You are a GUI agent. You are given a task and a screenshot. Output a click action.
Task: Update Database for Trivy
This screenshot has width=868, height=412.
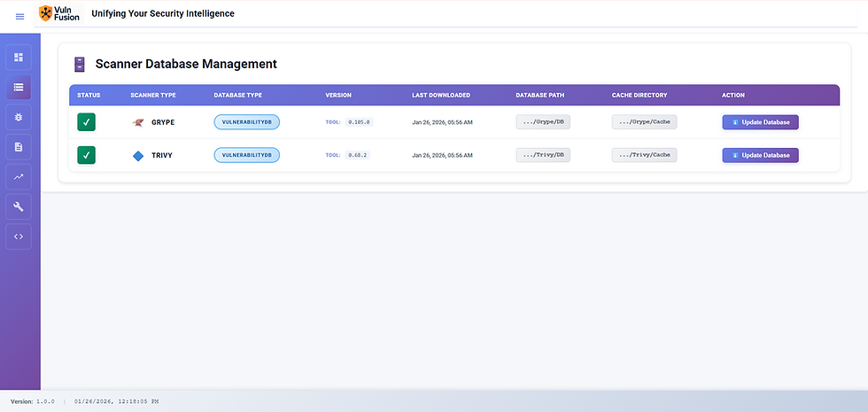coord(760,155)
